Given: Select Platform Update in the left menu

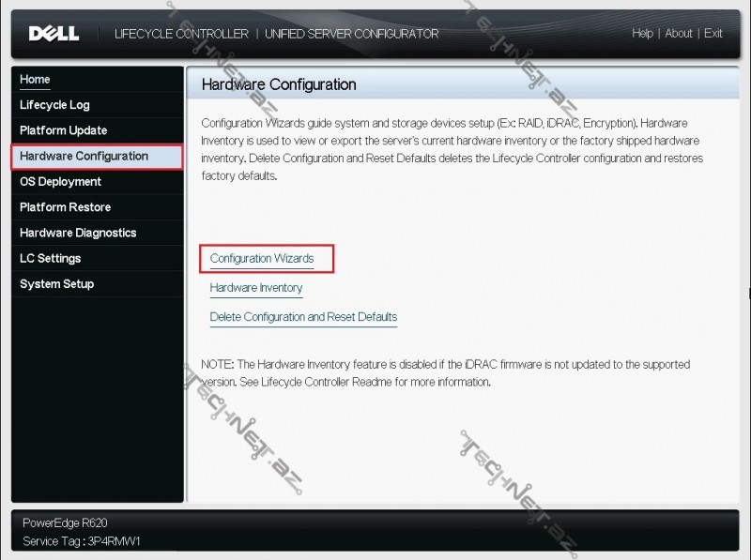Looking at the screenshot, I should 63,130.
